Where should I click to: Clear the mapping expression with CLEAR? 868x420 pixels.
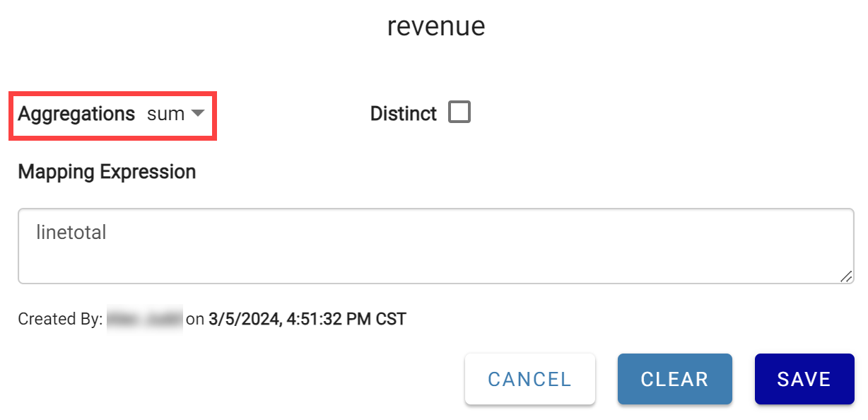tap(674, 379)
